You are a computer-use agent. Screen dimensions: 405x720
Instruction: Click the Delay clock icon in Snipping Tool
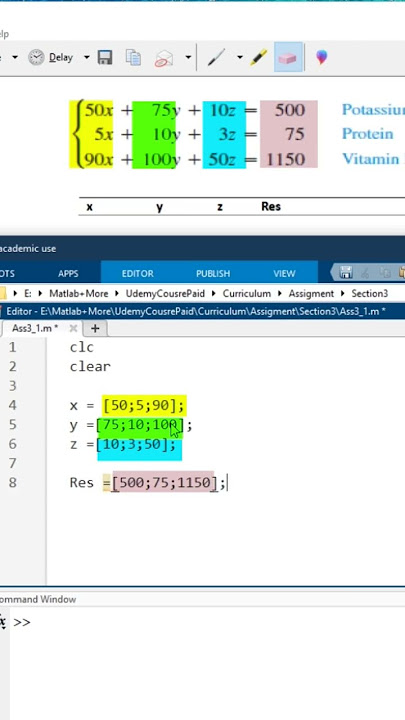(x=36, y=57)
